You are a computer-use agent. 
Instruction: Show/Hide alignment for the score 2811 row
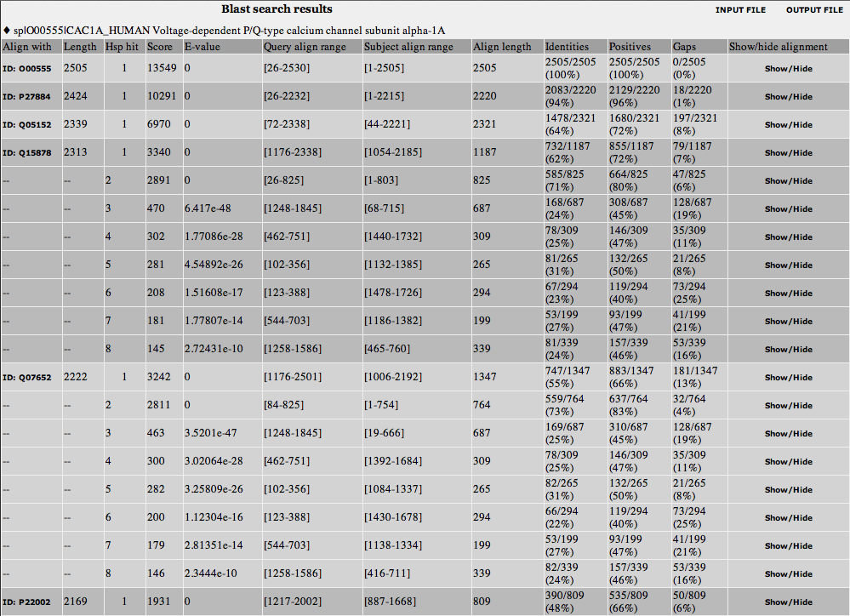coord(788,406)
